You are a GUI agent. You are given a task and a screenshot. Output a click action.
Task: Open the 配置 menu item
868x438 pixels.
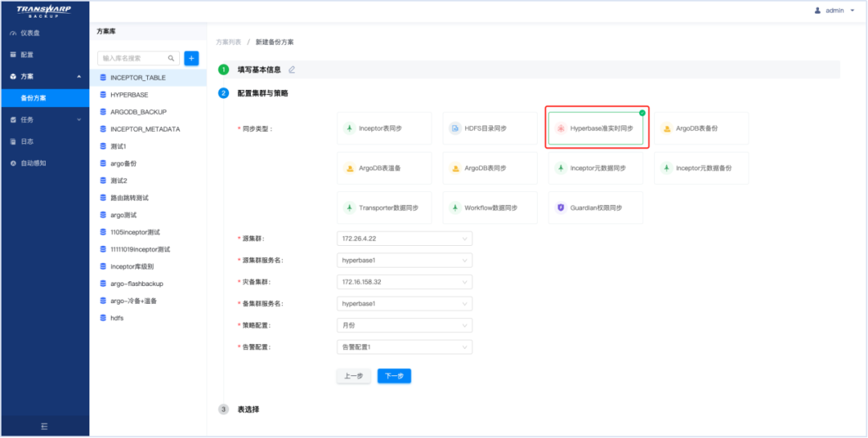pos(45,55)
